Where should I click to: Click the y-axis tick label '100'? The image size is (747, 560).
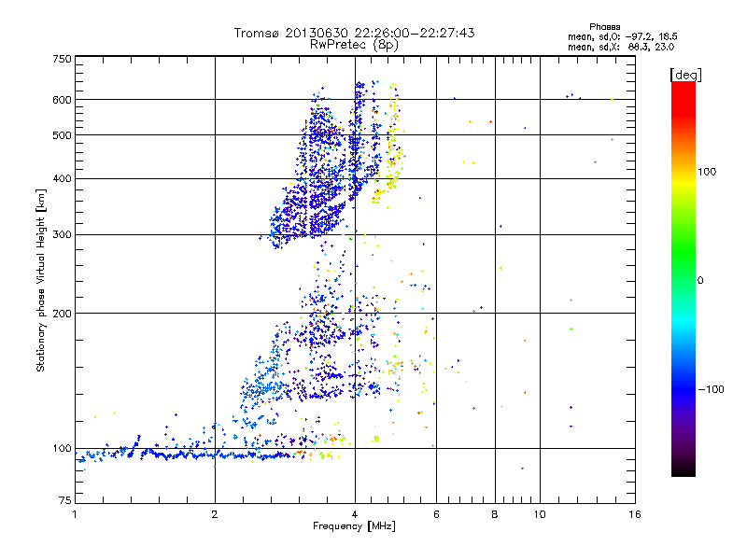[x=62, y=449]
